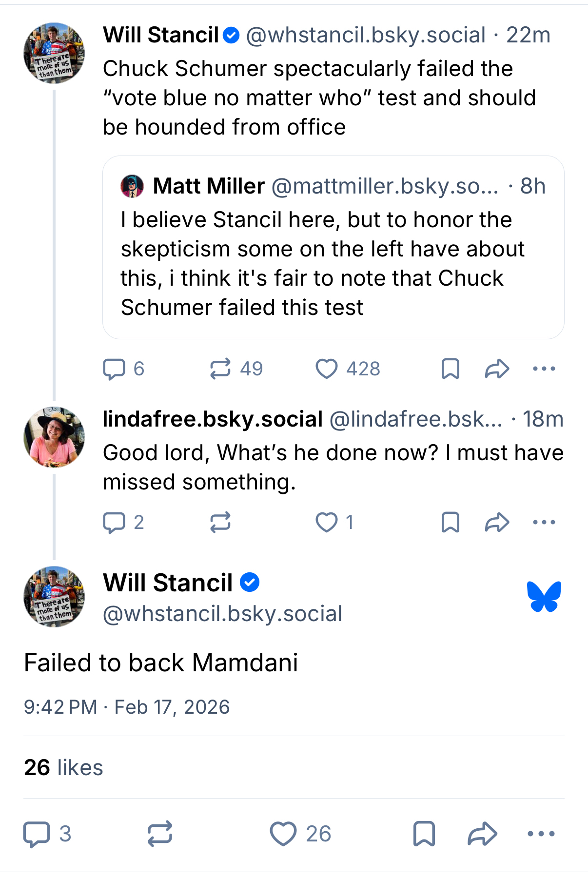588x878 pixels.
Task: Open lindafree.bsky.social profile name link
Action: click(x=213, y=419)
